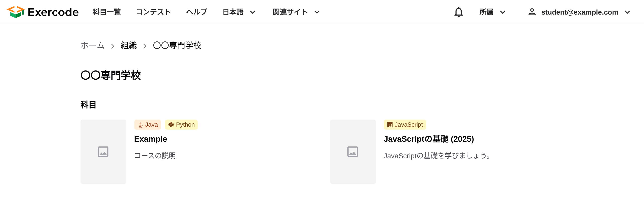Open the Example course thumbnail

[x=103, y=152]
